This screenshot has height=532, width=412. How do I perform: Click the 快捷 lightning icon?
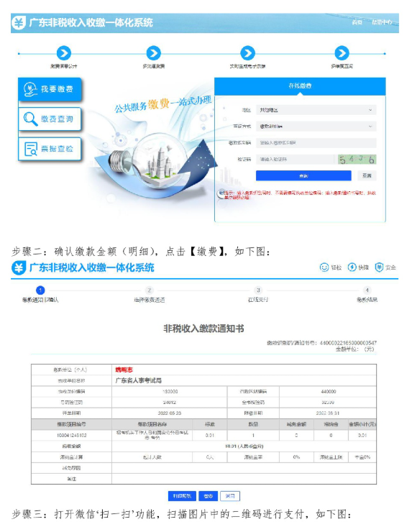coord(352,267)
